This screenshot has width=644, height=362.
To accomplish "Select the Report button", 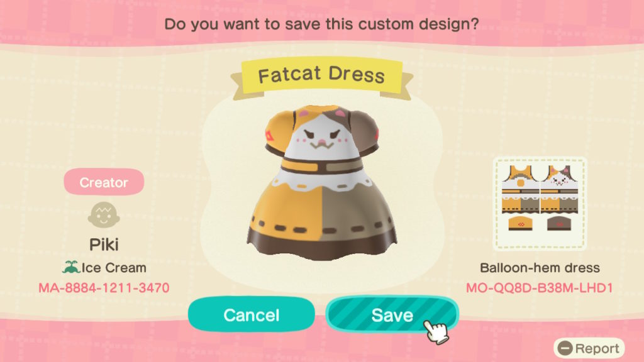I will coord(589,348).
